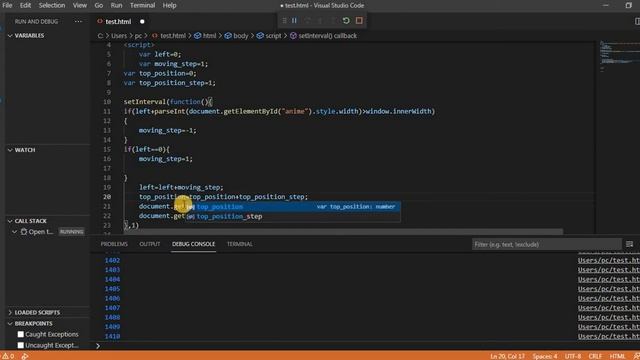
Task: Switch to the Terminal panel tab
Action: (240, 244)
